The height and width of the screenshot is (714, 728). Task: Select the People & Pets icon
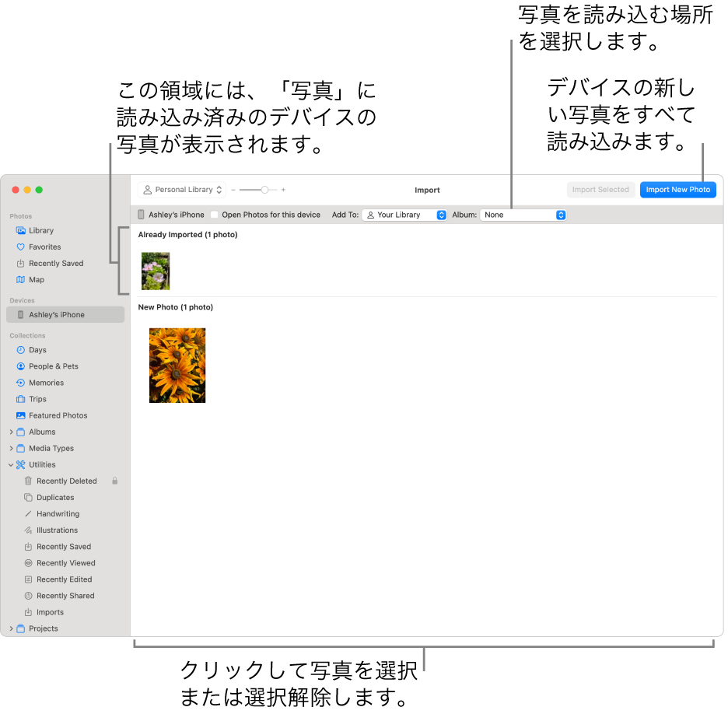20,367
